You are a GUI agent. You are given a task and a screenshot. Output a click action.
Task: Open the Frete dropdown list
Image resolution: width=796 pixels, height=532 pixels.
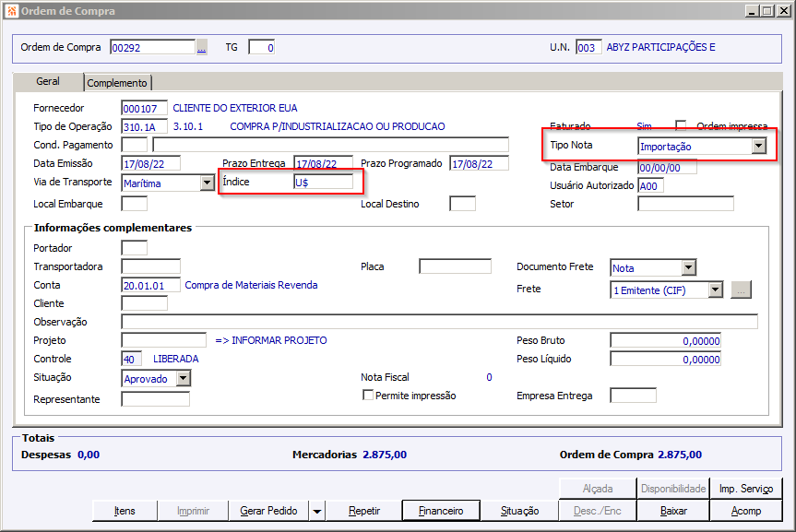[x=715, y=290]
